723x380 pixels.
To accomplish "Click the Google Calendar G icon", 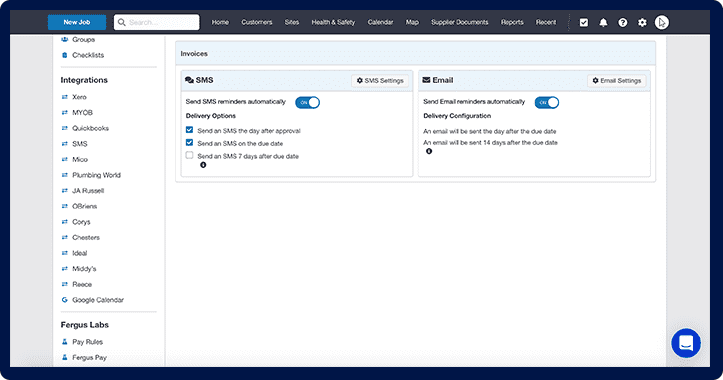I will [x=65, y=300].
